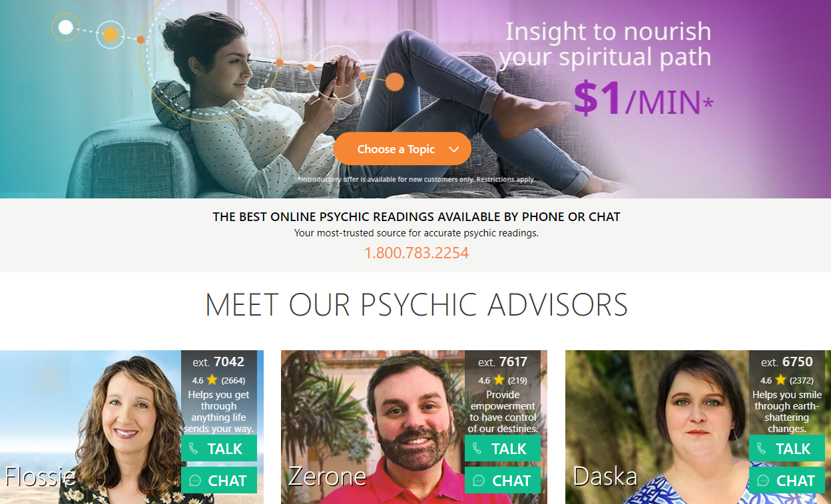831x504 pixels.
Task: Click the phone icon in Flossie's TALK button
Action: [x=193, y=449]
